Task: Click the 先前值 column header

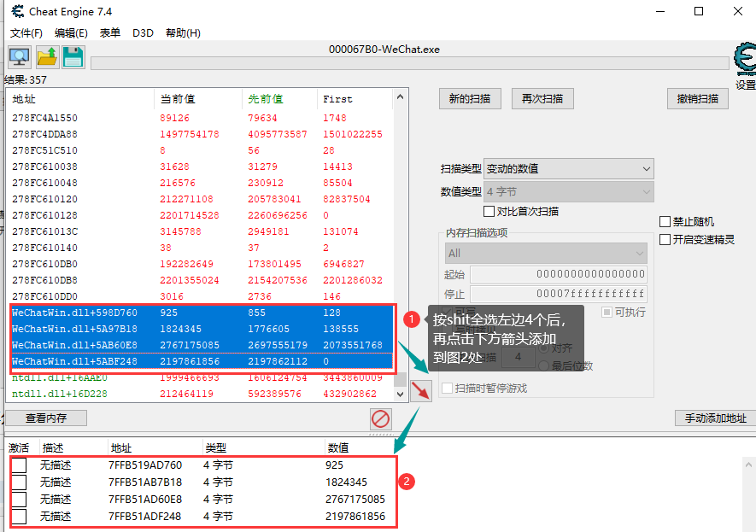Action: [279, 99]
